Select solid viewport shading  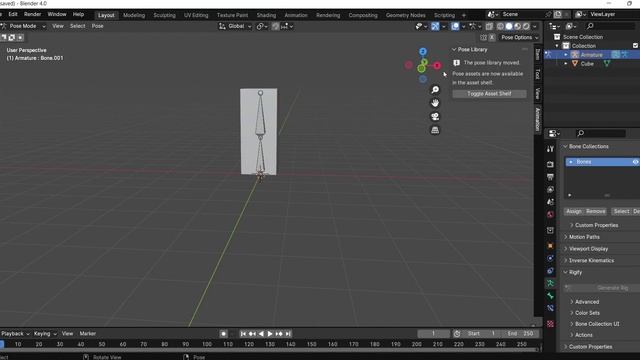509,26
